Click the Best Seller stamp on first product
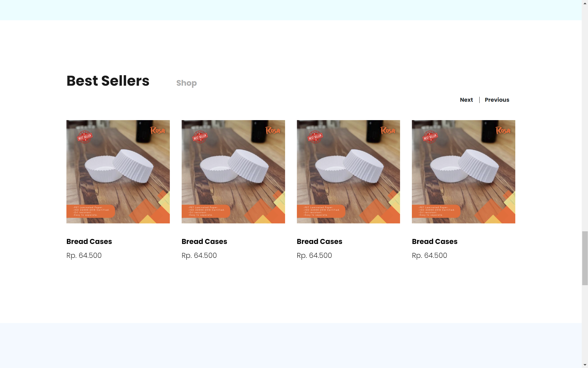The image size is (588, 368). [x=85, y=137]
